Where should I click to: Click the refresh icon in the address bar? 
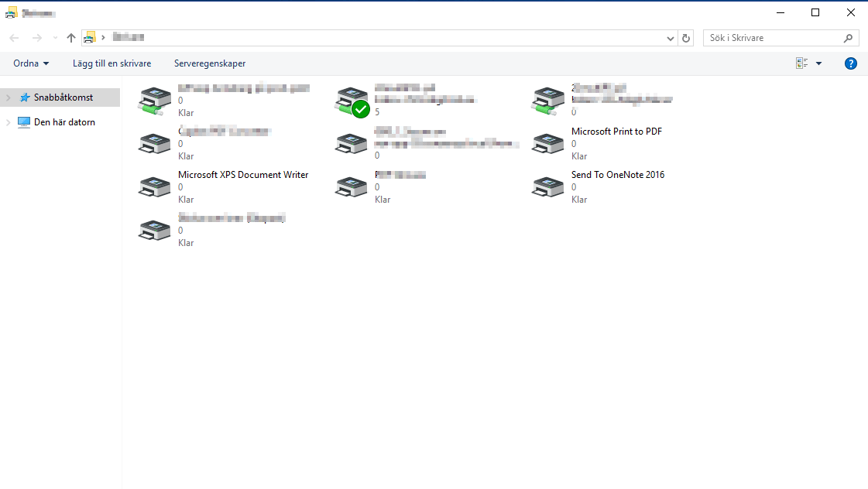click(685, 37)
